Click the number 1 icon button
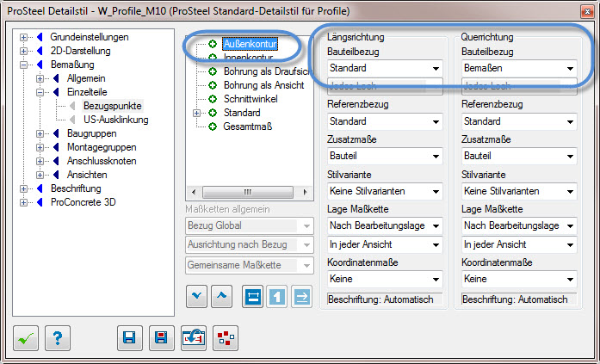 coord(277,296)
